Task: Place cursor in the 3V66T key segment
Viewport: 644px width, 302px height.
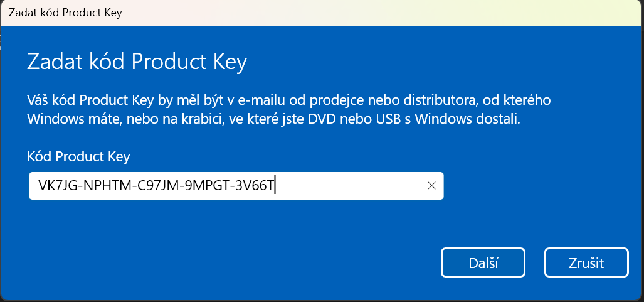Action: pyautogui.click(x=254, y=186)
